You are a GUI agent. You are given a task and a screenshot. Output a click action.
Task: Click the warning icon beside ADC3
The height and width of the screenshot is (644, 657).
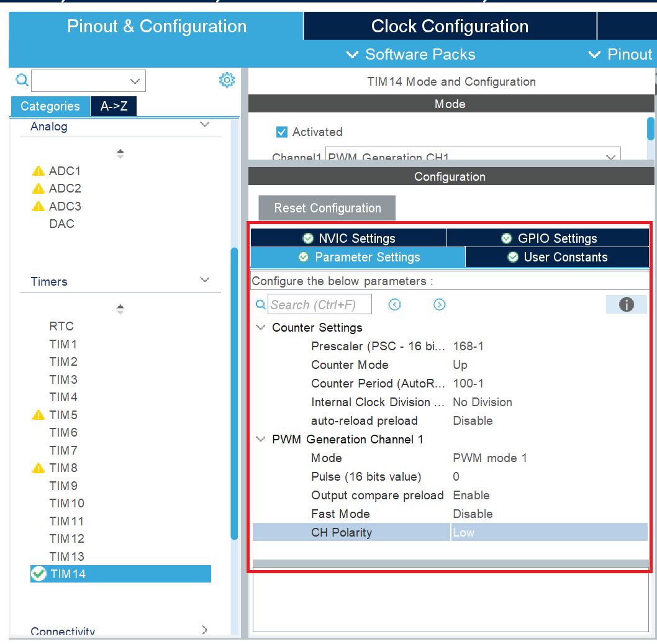pyautogui.click(x=38, y=206)
